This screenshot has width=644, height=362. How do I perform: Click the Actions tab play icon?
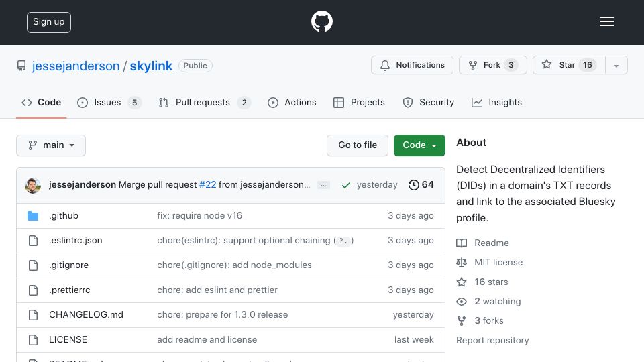[x=273, y=103]
